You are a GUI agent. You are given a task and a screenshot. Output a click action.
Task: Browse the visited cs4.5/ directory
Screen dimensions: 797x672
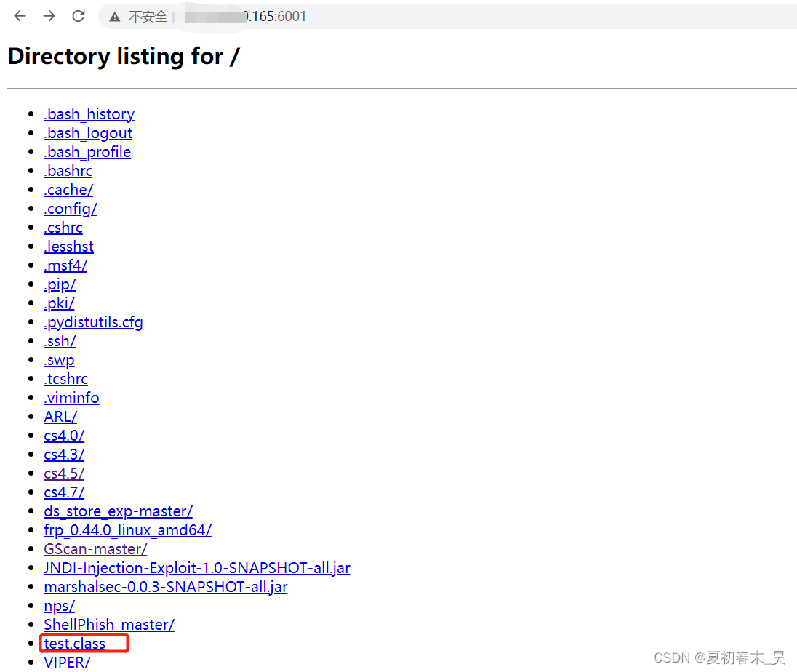pos(64,473)
